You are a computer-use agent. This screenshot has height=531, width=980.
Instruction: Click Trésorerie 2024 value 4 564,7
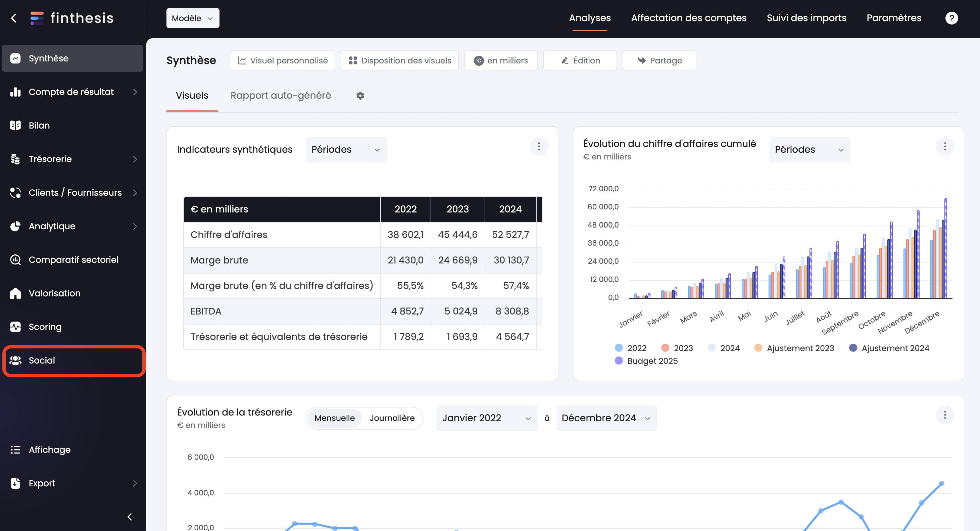(x=512, y=337)
